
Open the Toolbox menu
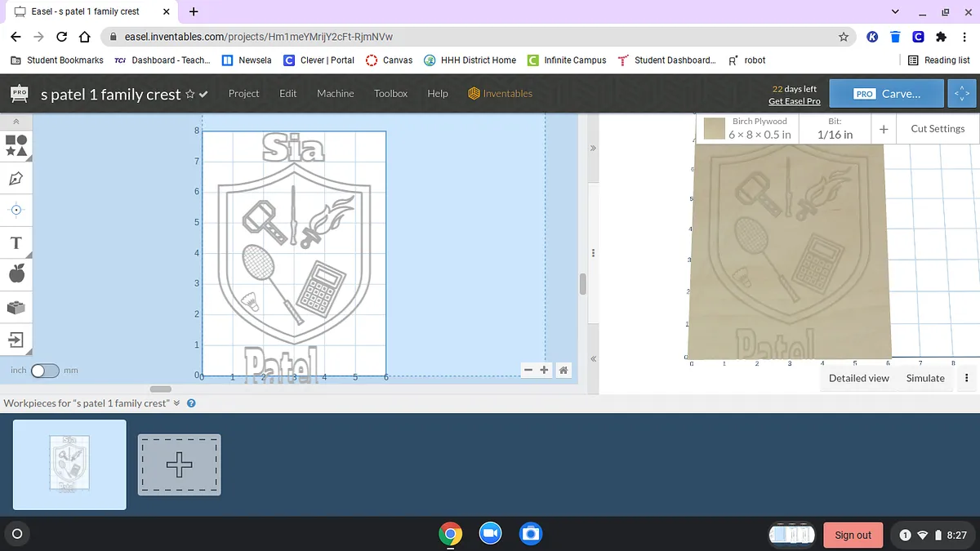[390, 94]
